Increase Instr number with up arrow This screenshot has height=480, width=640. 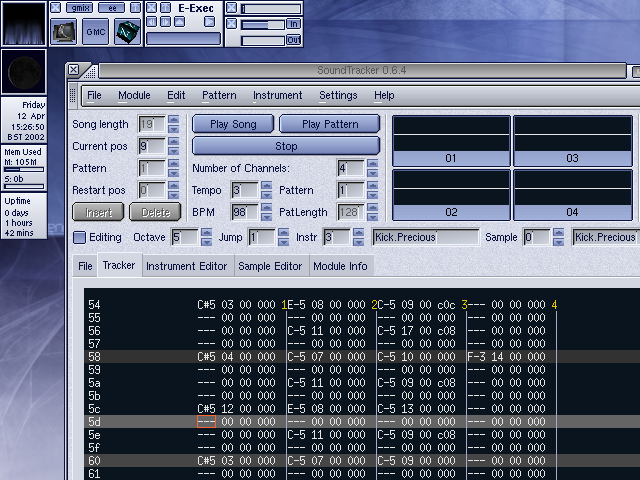[358, 233]
